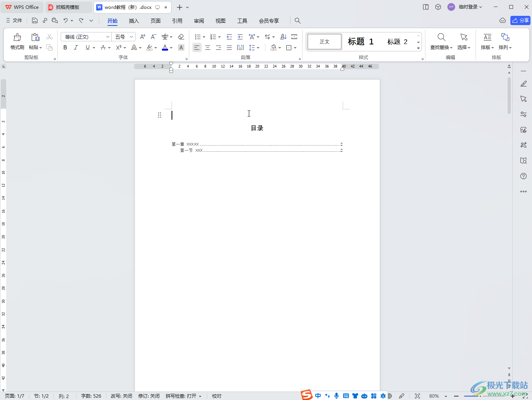Viewport: 532px width, 400px height.
Task: Open the 文件 menu
Action: tap(14, 20)
